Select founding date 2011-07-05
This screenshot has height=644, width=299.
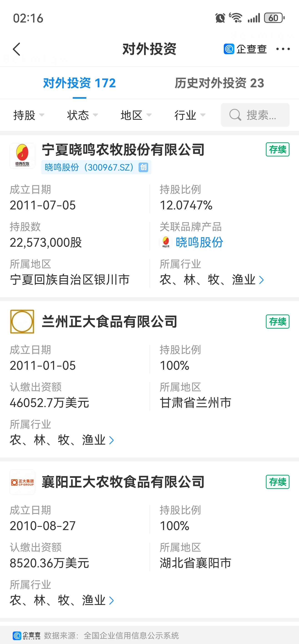pos(42,205)
